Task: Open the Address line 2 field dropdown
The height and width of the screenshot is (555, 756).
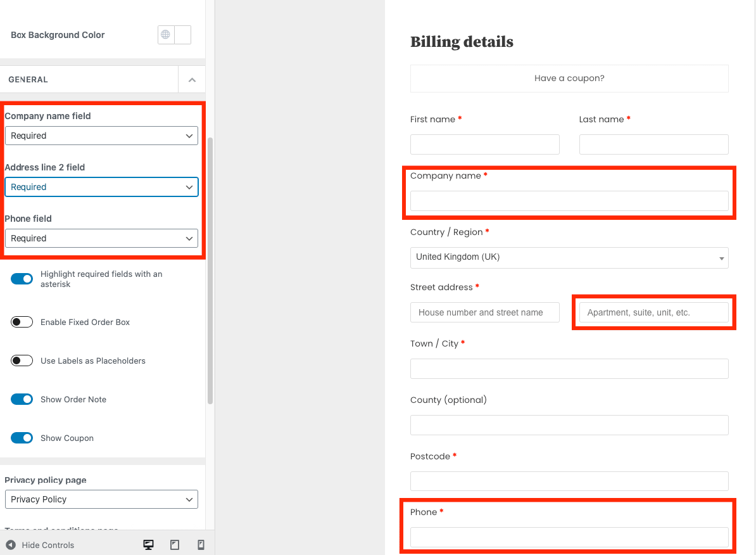Action: [x=101, y=187]
